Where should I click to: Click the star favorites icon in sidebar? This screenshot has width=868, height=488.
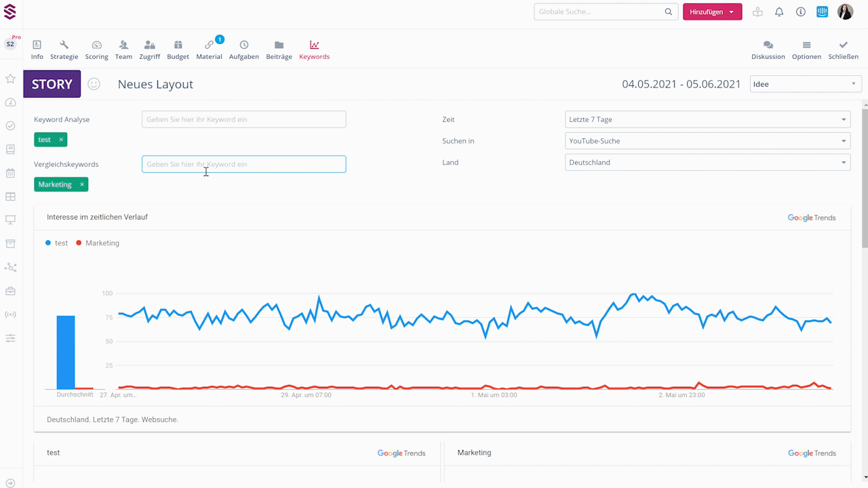click(10, 79)
